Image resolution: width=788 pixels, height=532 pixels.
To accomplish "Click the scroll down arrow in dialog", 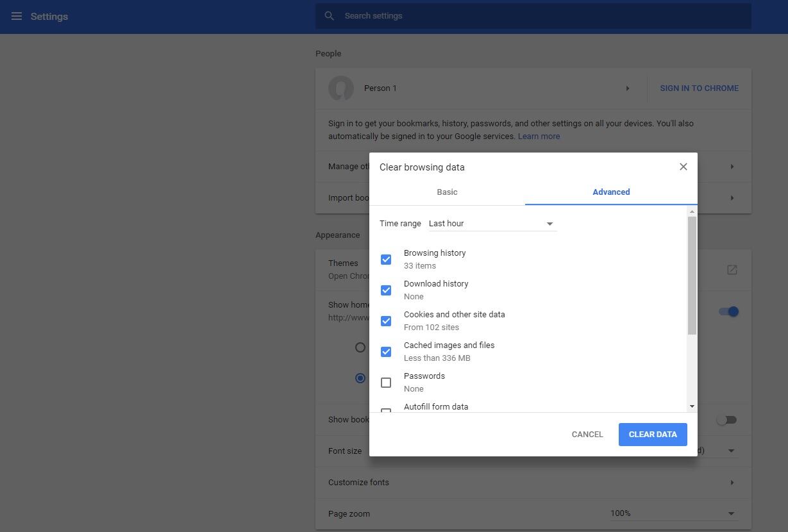I will [x=692, y=406].
